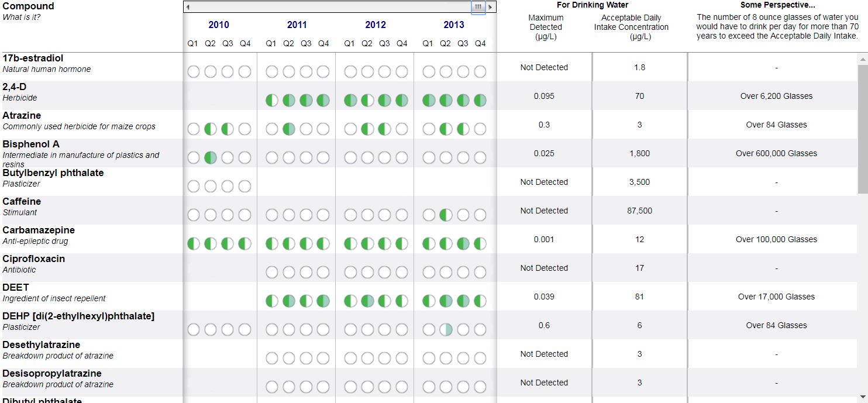Screen dimensions: 868x403
Task: Click DEHP's light-green 2013 Q2 circle
Action: pos(445,329)
